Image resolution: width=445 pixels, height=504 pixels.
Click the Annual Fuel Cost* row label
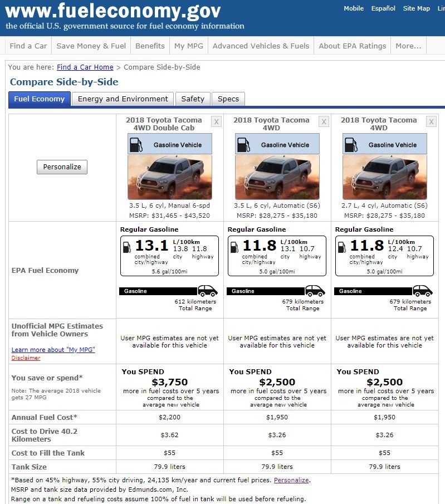coord(45,417)
